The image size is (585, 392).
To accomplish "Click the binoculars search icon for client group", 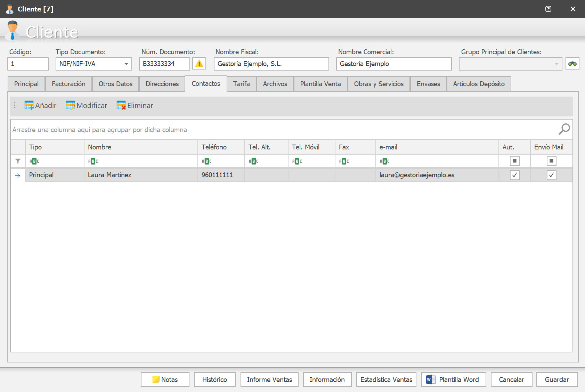I will tap(572, 64).
